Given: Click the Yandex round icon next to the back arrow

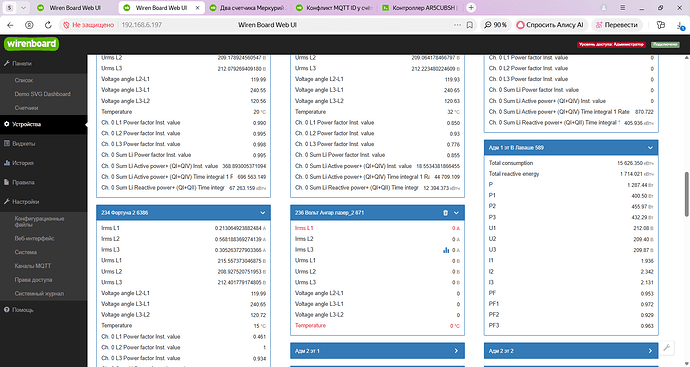Looking at the screenshot, I should click(29, 25).
